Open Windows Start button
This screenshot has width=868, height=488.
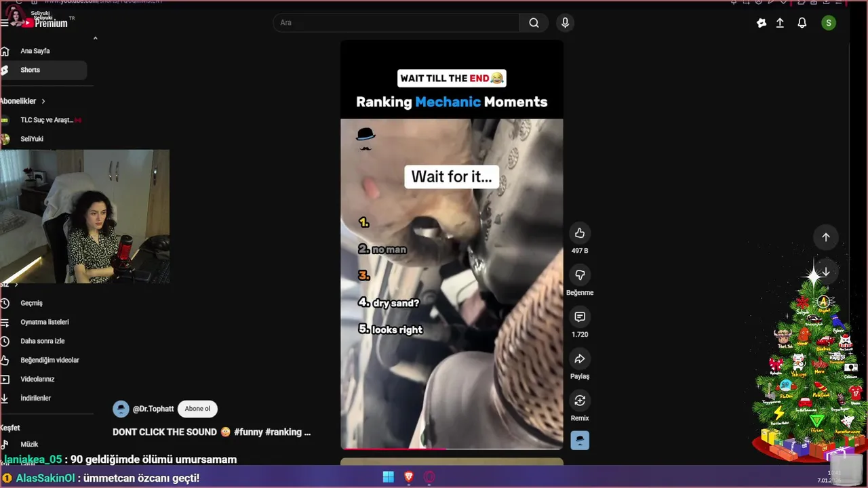(389, 477)
